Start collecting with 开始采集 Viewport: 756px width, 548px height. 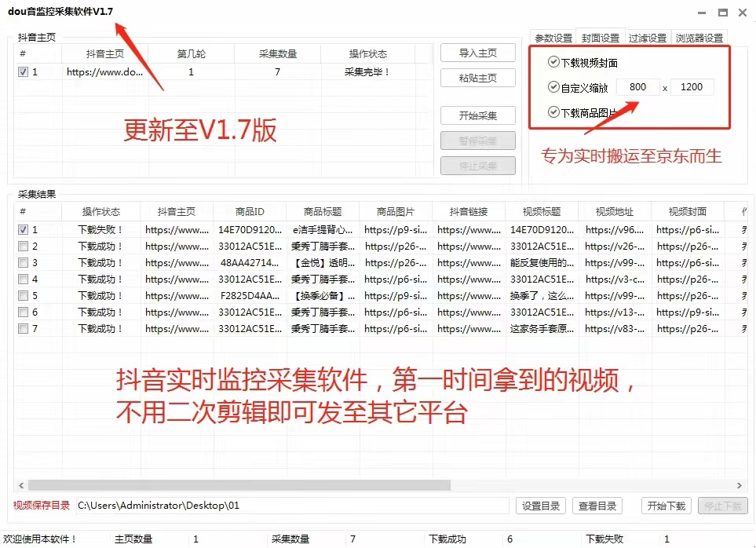478,115
